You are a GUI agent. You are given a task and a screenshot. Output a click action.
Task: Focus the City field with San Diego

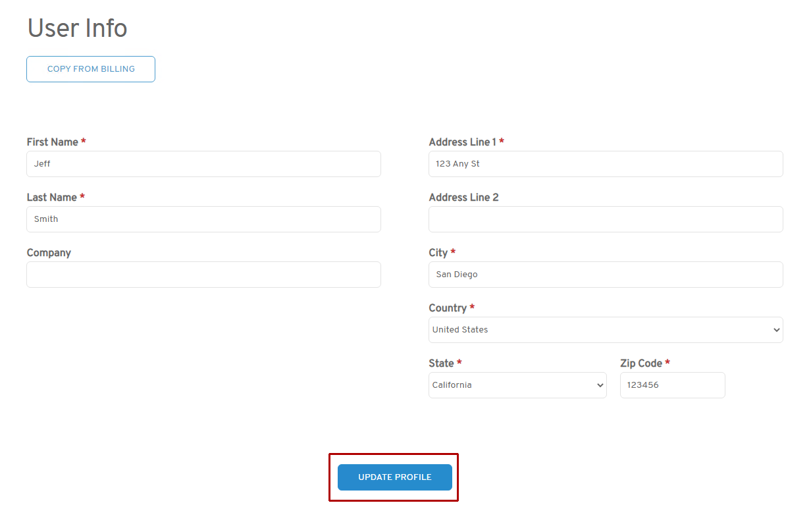605,275
